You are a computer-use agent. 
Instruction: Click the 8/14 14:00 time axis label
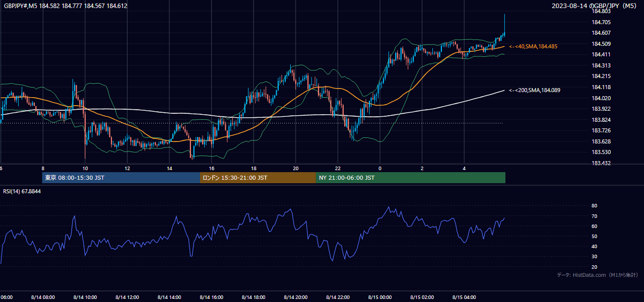point(169,297)
